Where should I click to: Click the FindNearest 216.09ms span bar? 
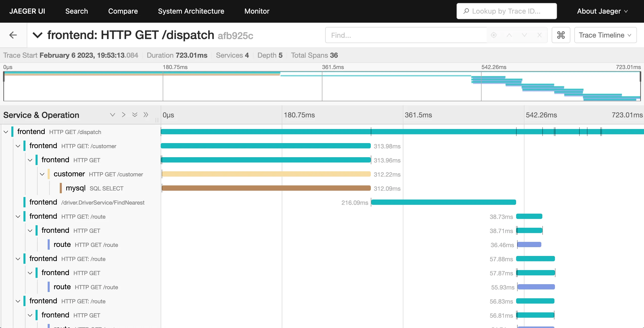(x=443, y=202)
